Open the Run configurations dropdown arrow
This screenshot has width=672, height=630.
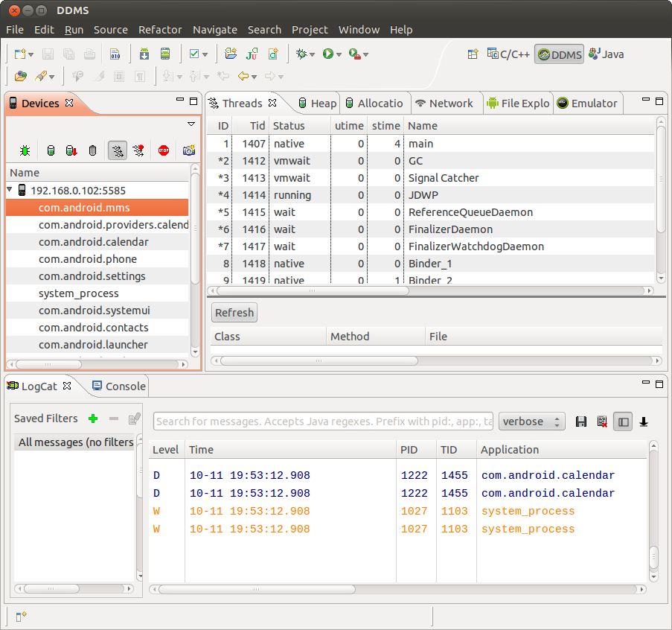(339, 54)
